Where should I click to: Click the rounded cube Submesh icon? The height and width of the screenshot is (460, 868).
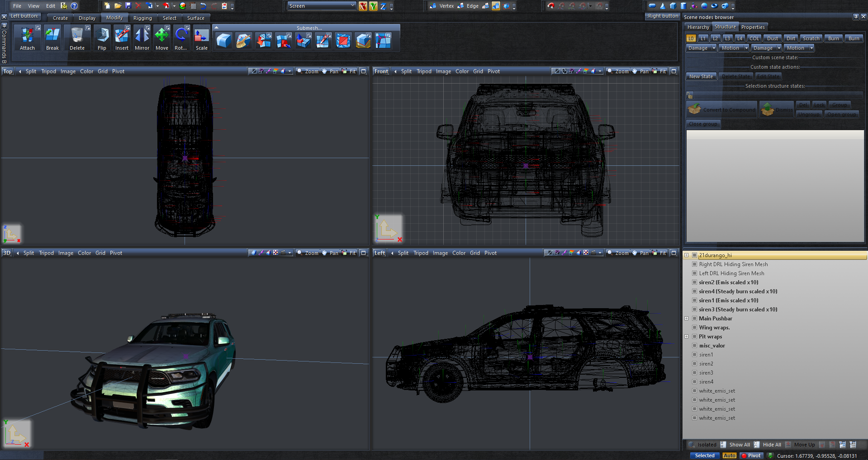tap(224, 41)
